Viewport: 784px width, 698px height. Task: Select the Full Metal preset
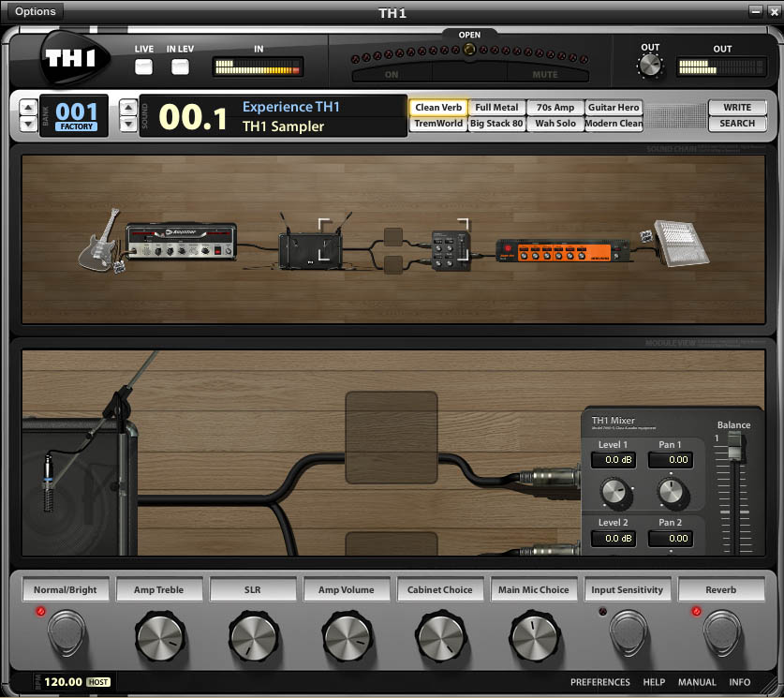coord(496,108)
